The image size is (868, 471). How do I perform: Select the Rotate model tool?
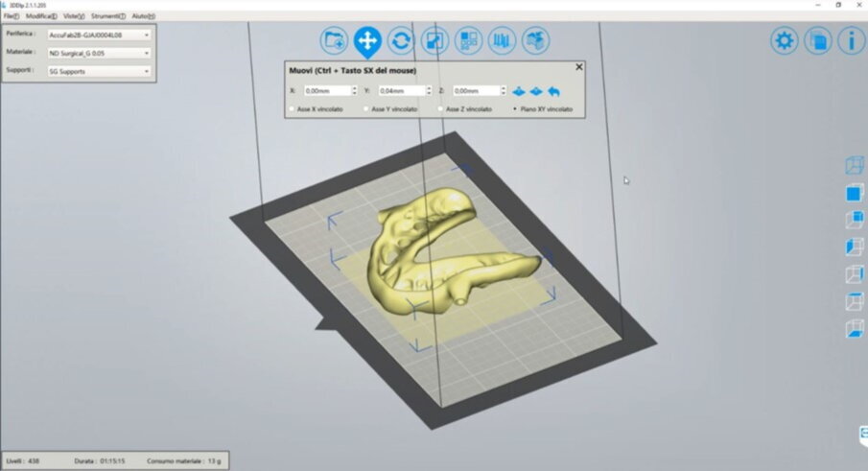coord(401,40)
